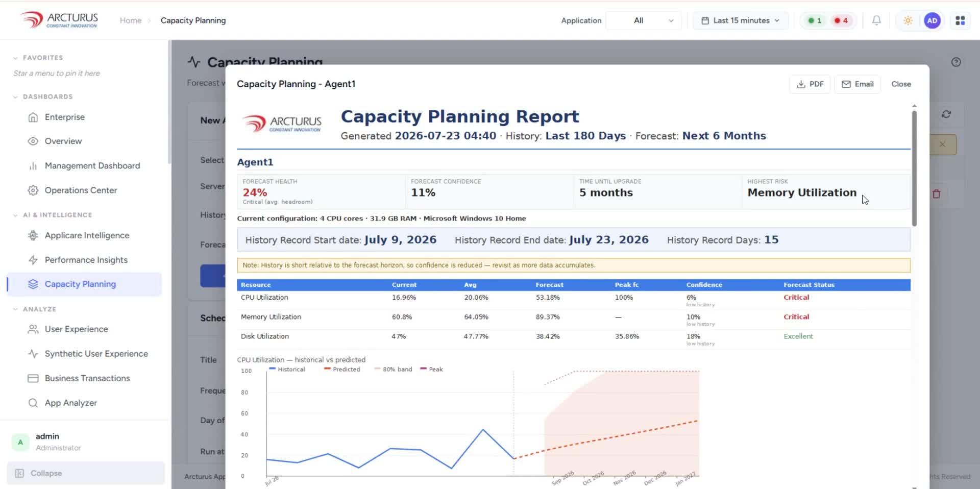Screen dimensions: 980x489
Task: Click the green status indicator showing 1
Action: pos(815,20)
